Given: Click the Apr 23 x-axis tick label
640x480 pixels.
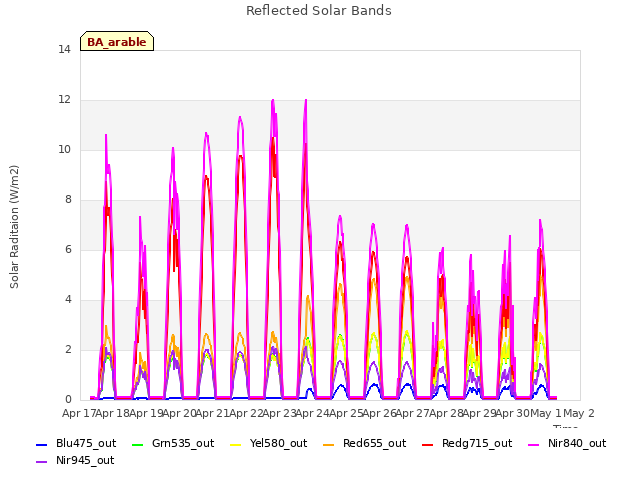Looking at the screenshot, I should pyautogui.click(x=279, y=413).
